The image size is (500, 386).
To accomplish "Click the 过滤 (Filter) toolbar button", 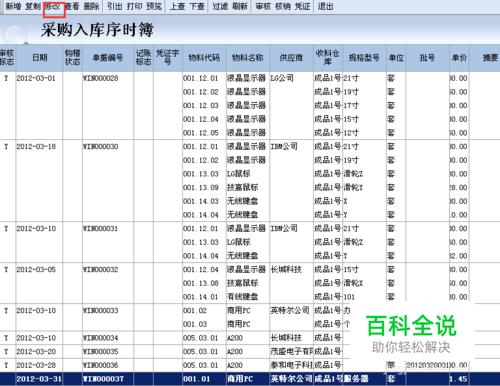I will click(x=220, y=6).
